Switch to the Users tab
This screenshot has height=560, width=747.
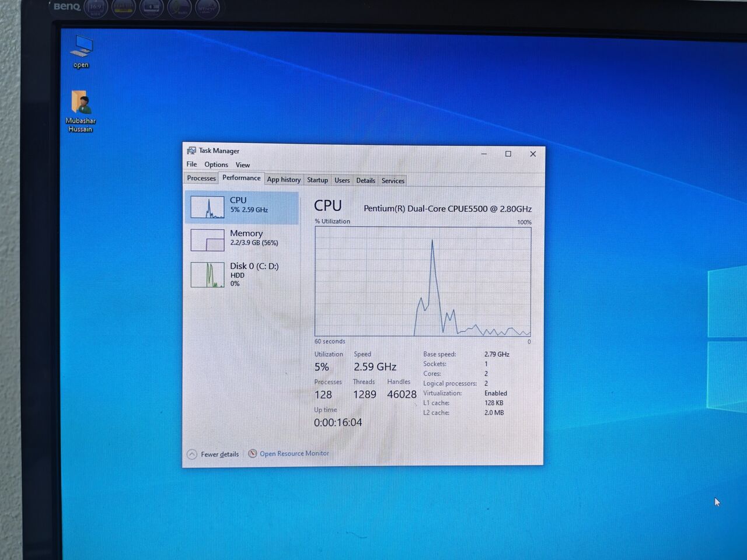342,180
